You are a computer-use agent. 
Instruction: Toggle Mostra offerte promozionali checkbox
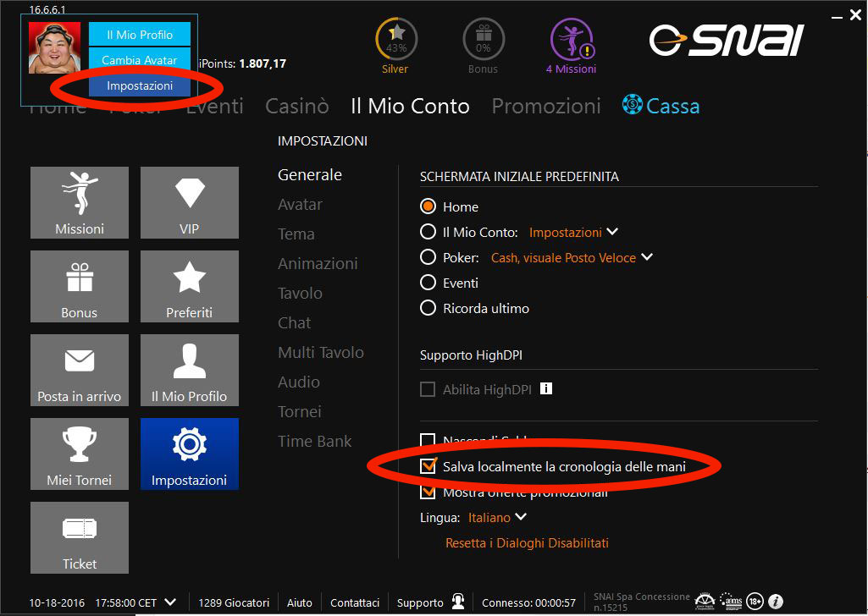coord(428,491)
